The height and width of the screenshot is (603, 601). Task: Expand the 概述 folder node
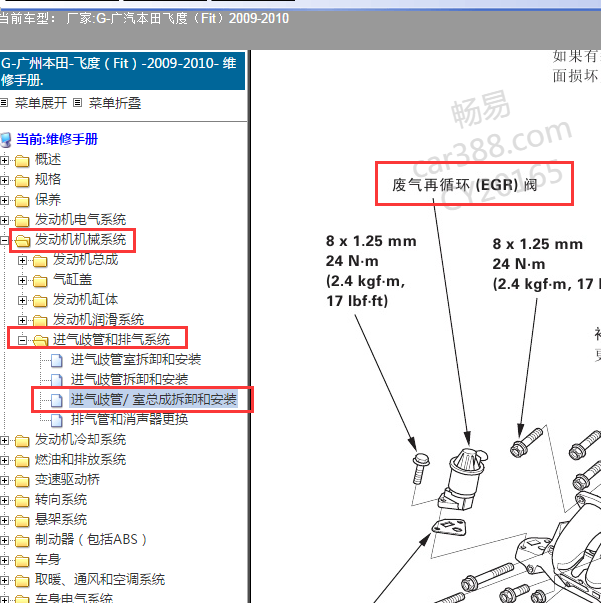4,160
